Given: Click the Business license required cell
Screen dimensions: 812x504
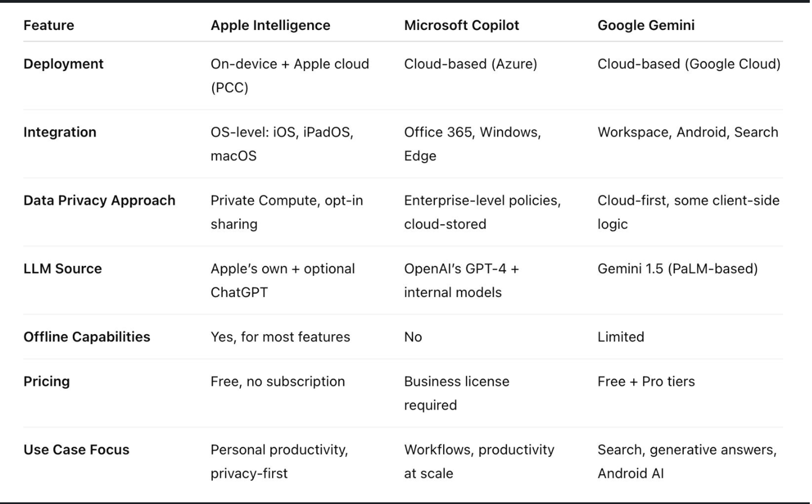Looking at the screenshot, I should [456, 393].
